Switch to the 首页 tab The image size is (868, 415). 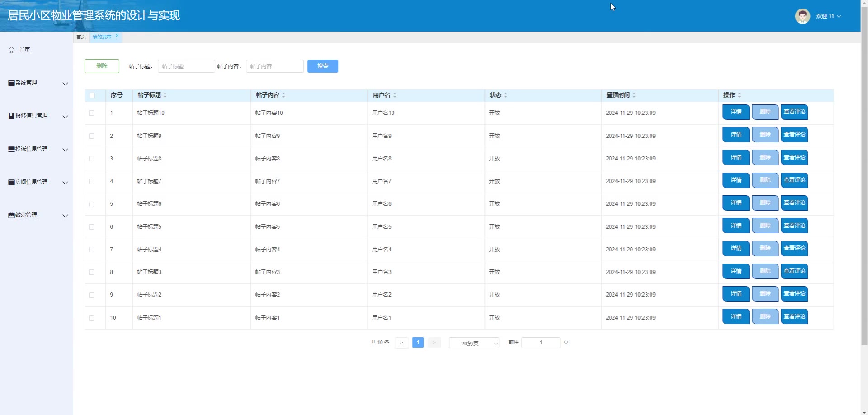click(81, 37)
